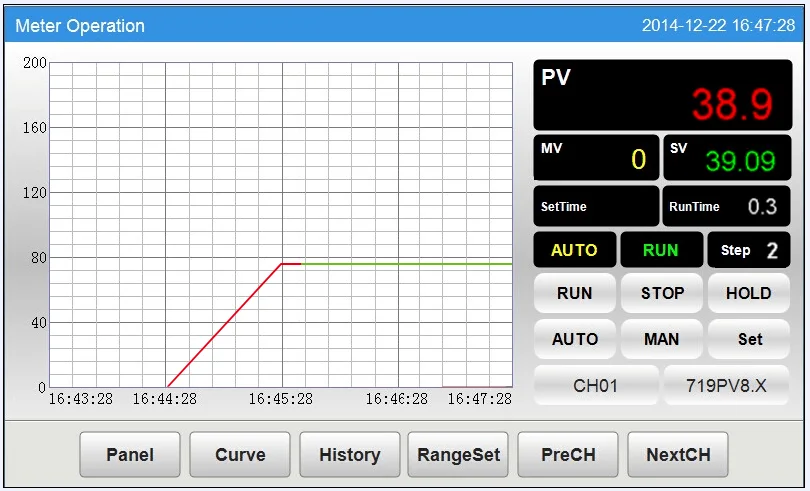The width and height of the screenshot is (810, 491).
Task: Click the green RUN status indicator
Action: click(x=661, y=250)
